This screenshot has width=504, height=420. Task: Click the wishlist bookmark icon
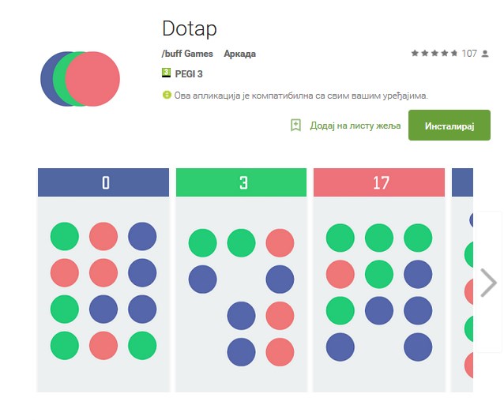[295, 126]
